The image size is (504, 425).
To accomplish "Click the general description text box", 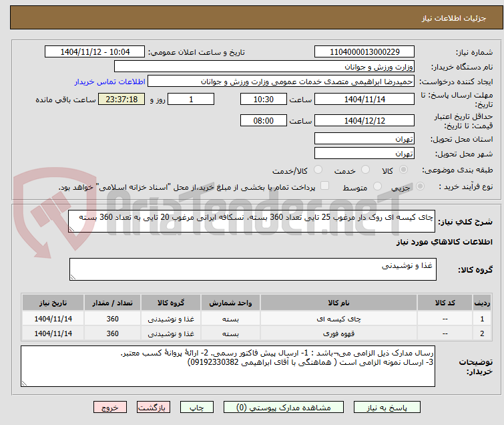I will coord(252,221).
